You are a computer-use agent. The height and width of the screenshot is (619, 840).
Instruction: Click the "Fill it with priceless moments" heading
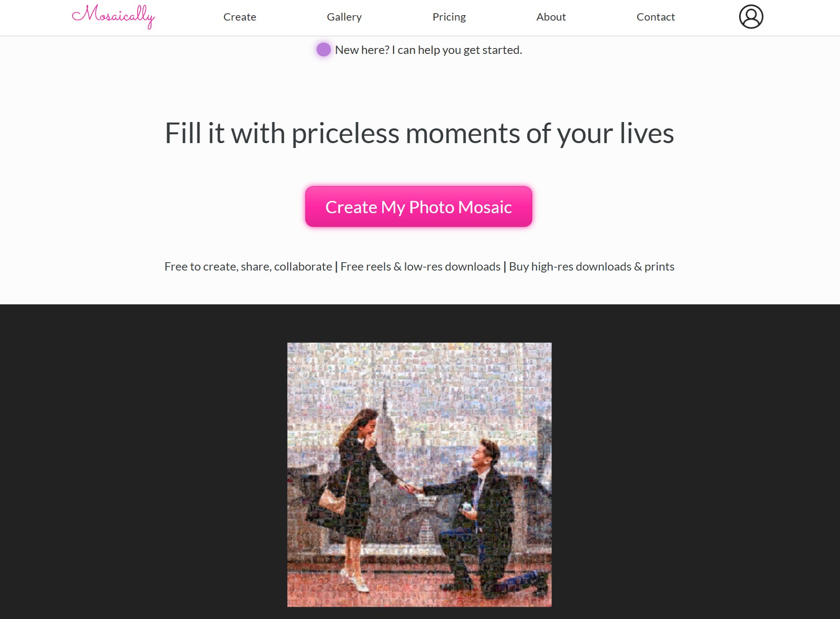[x=419, y=133]
